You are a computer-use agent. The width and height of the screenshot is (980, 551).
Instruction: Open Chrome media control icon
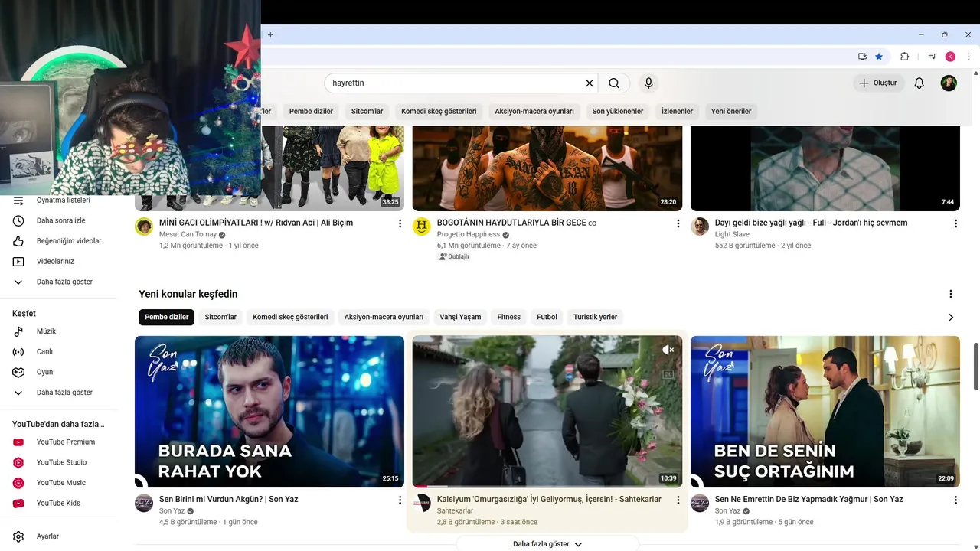932,57
